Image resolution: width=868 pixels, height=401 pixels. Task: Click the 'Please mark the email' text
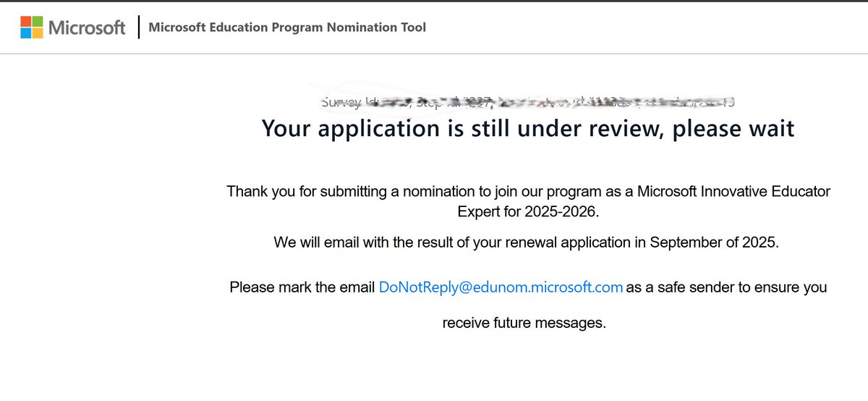(x=302, y=287)
